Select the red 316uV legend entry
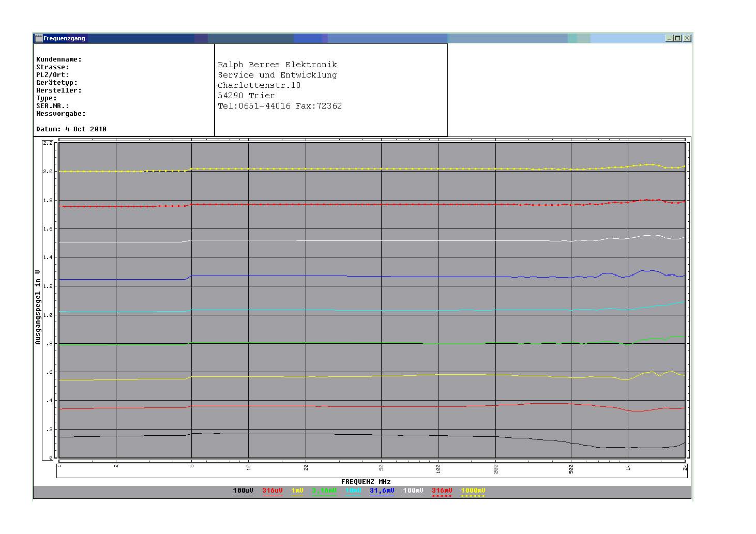This screenshot has width=756, height=534. pos(272,491)
